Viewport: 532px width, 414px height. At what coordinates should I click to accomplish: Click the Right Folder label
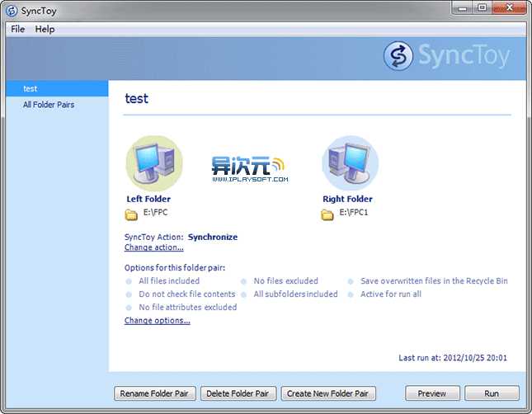(347, 200)
